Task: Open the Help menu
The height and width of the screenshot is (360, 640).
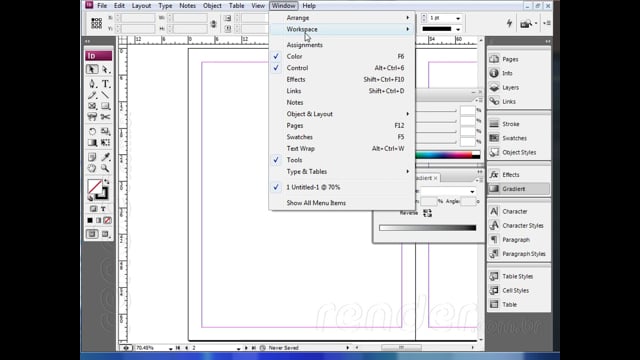Action: tap(309, 6)
